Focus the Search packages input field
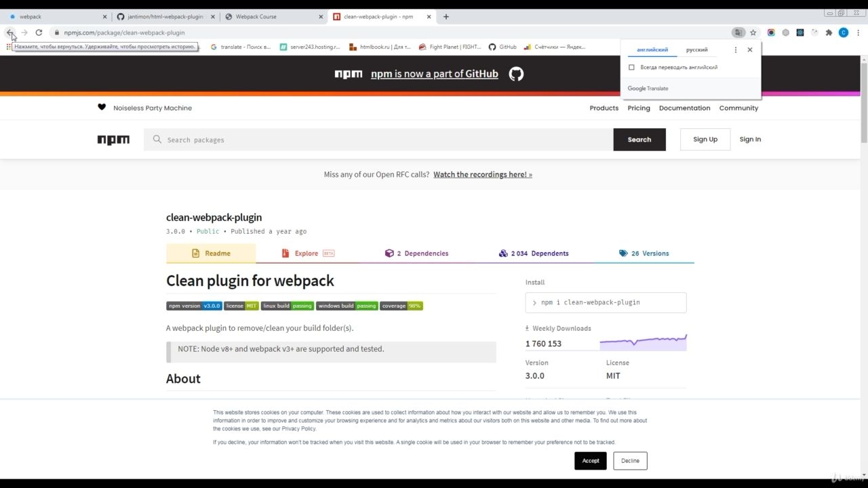This screenshot has height=488, width=868. click(378, 140)
